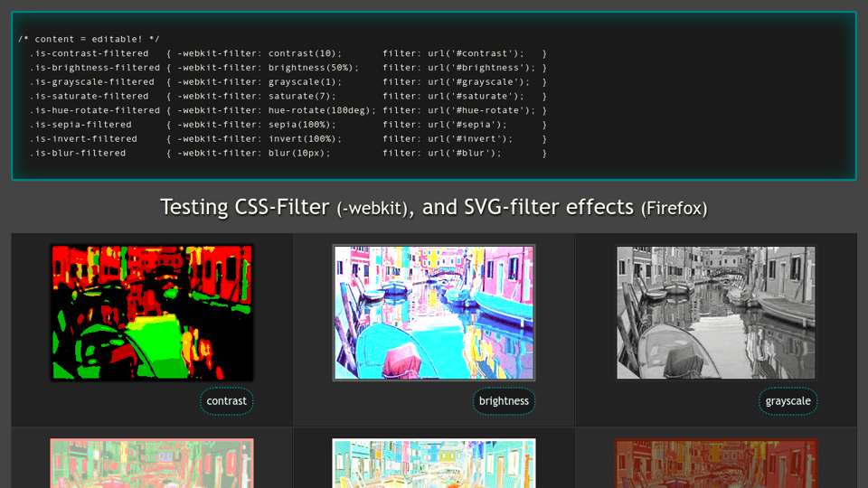The image size is (868, 488).
Task: Click the brightness label button
Action: coord(504,401)
